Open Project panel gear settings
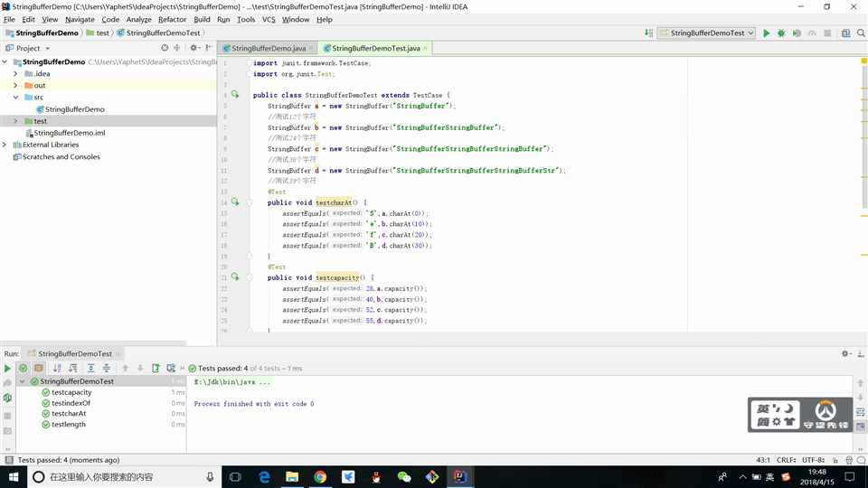 point(193,48)
